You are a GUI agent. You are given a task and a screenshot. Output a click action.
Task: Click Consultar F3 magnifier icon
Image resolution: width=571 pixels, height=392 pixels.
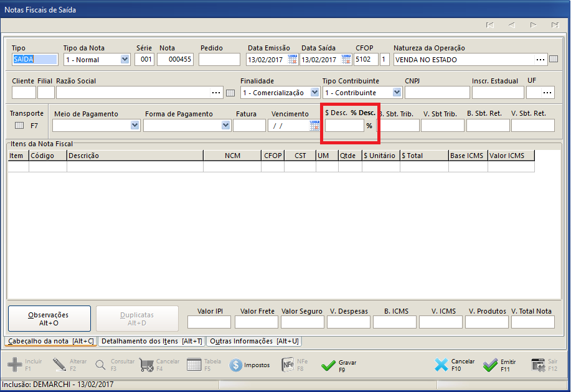(x=100, y=365)
